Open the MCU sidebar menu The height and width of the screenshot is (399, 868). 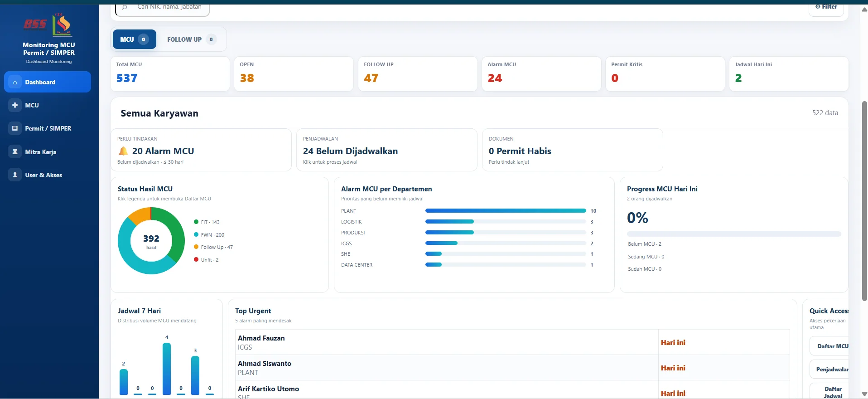click(48, 105)
